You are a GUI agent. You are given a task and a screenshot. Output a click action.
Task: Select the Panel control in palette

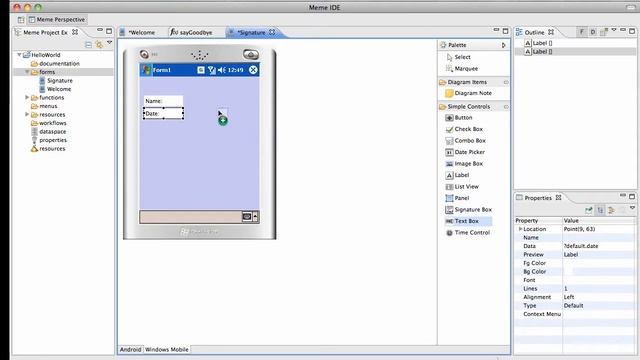(458, 198)
